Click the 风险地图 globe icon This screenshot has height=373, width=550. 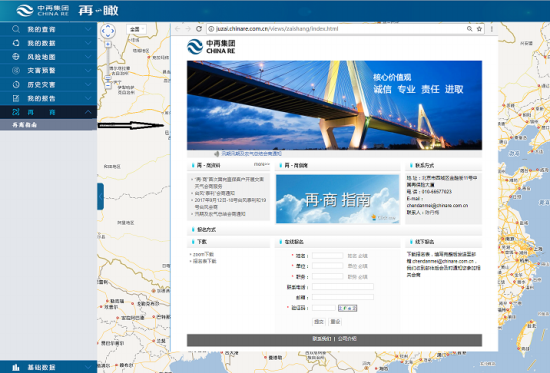click(x=16, y=56)
